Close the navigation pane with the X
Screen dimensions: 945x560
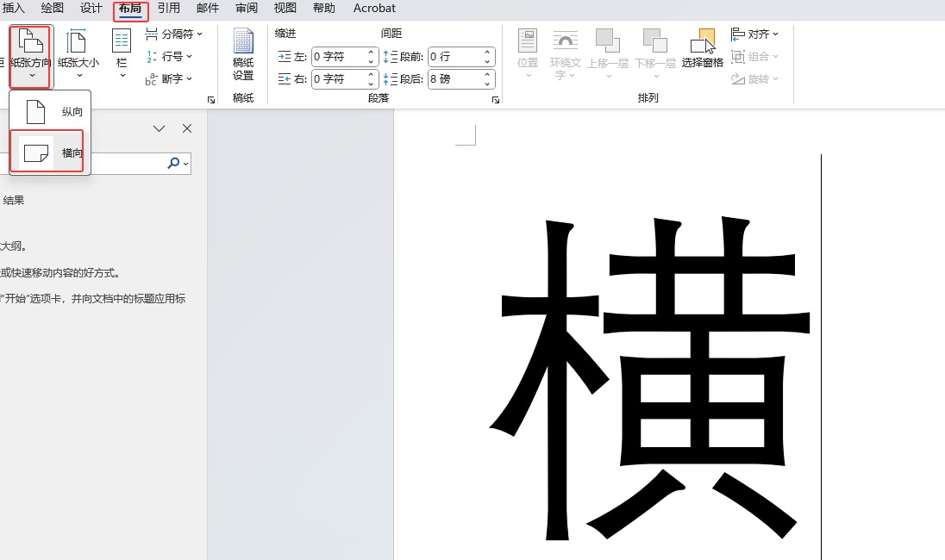[187, 128]
